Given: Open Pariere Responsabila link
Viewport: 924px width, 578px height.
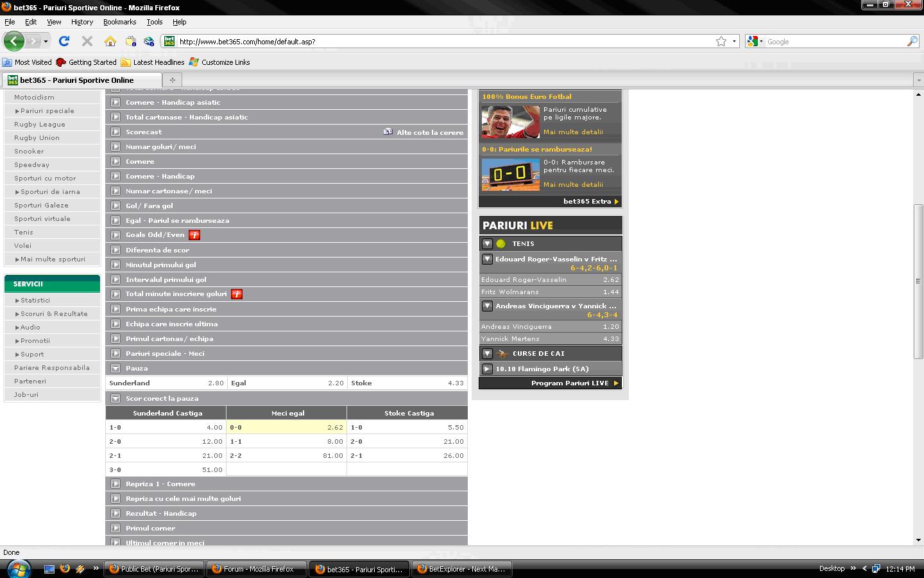Looking at the screenshot, I should click(52, 368).
